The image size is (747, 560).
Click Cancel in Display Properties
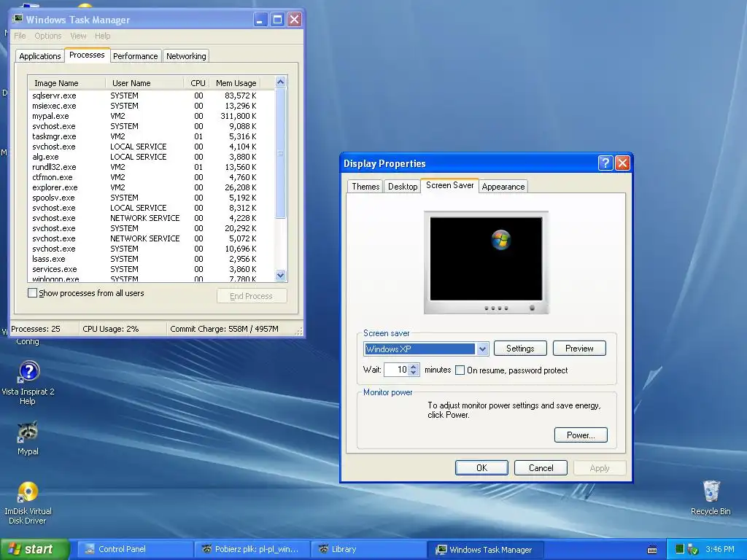[541, 467]
